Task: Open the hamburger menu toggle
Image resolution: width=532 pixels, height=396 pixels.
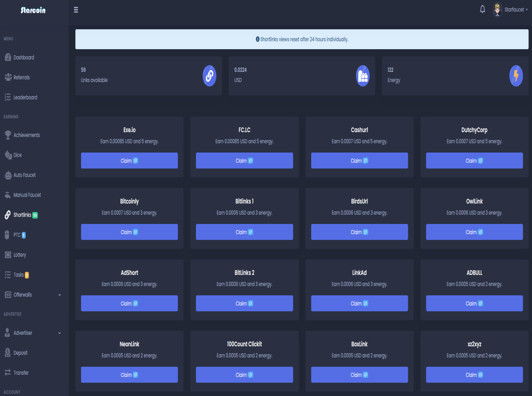Action: [x=76, y=10]
